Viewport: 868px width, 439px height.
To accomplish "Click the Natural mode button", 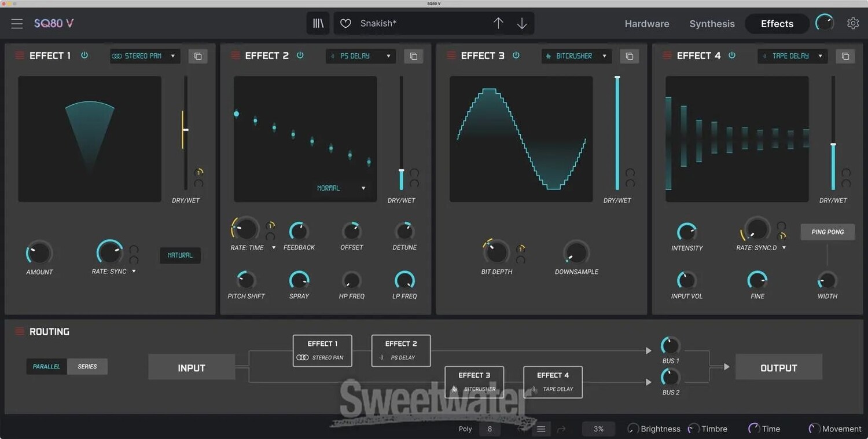I will 180,255.
